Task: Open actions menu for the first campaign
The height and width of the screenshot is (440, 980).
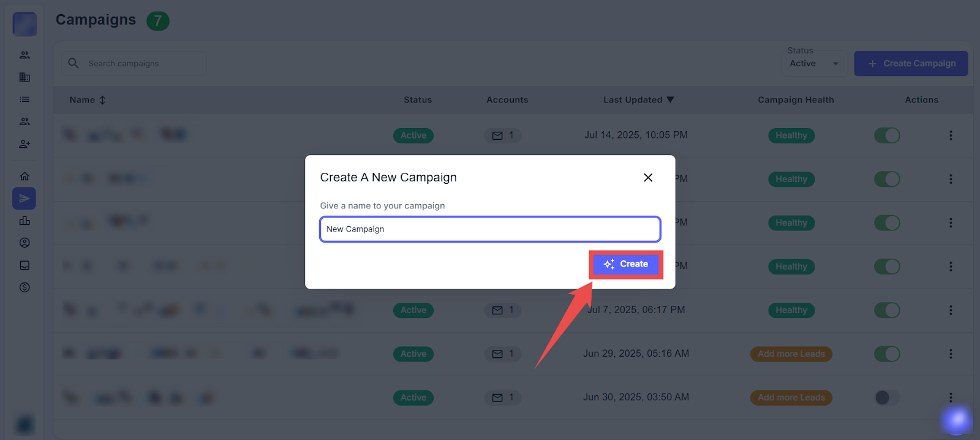Action: point(951,135)
